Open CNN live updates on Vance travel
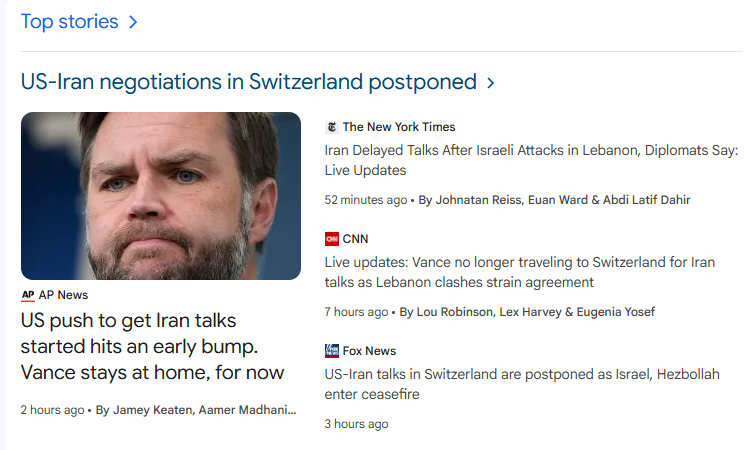 tap(520, 272)
